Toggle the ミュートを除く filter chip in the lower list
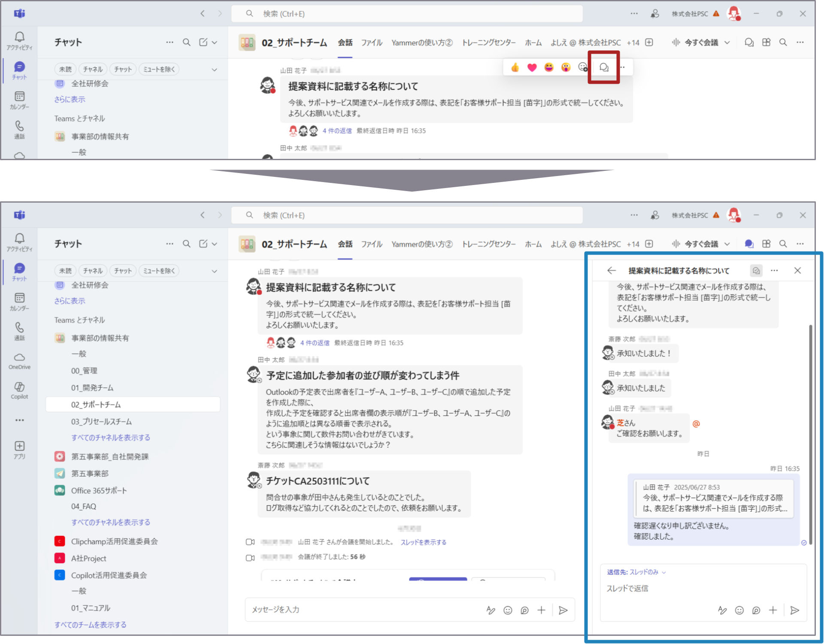 [x=159, y=271]
